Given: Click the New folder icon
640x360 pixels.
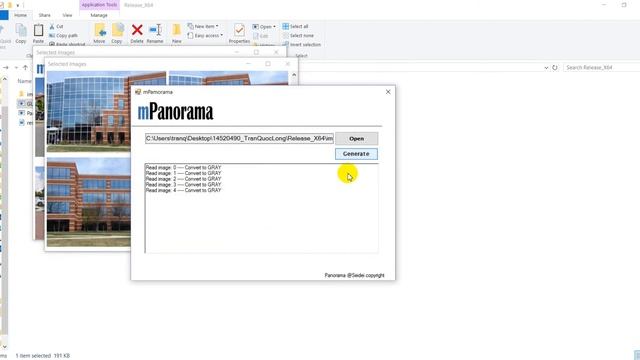Looking at the screenshot, I should tap(176, 33).
